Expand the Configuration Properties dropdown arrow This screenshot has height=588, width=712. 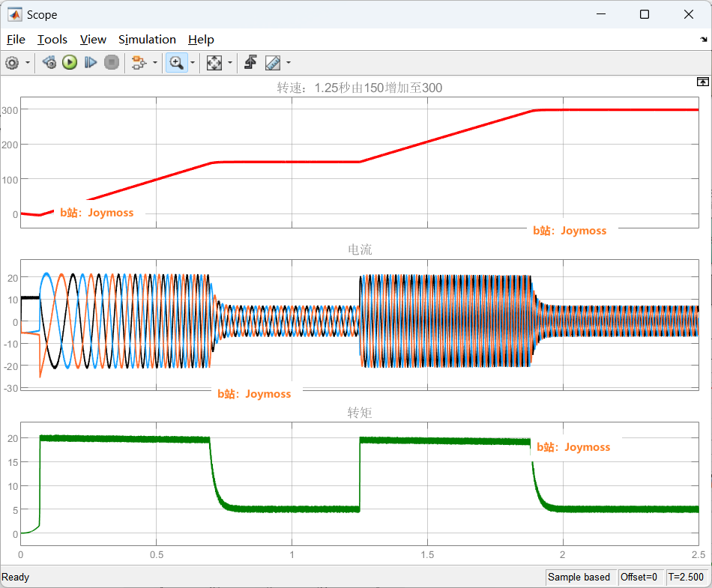click(28, 63)
